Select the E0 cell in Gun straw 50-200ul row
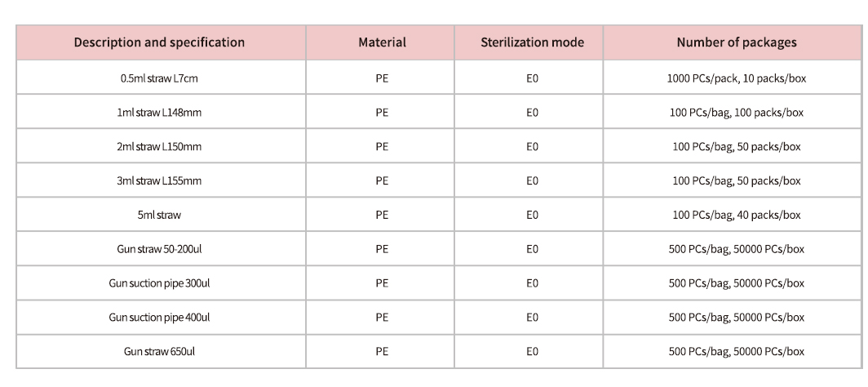868x387 pixels. (532, 249)
